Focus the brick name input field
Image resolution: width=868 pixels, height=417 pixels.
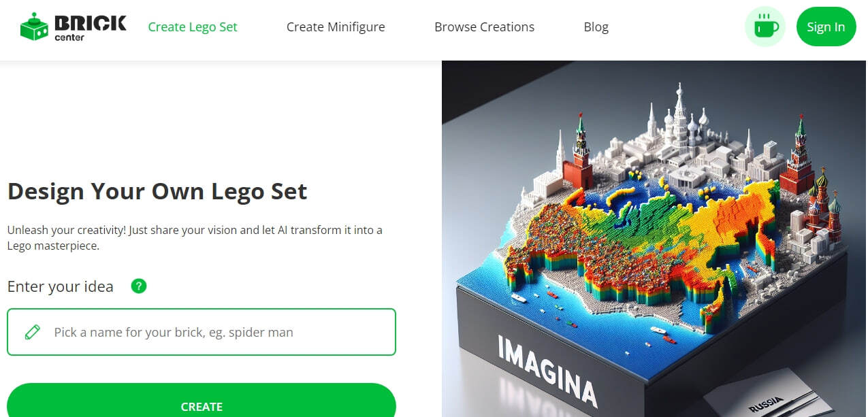[x=202, y=332]
